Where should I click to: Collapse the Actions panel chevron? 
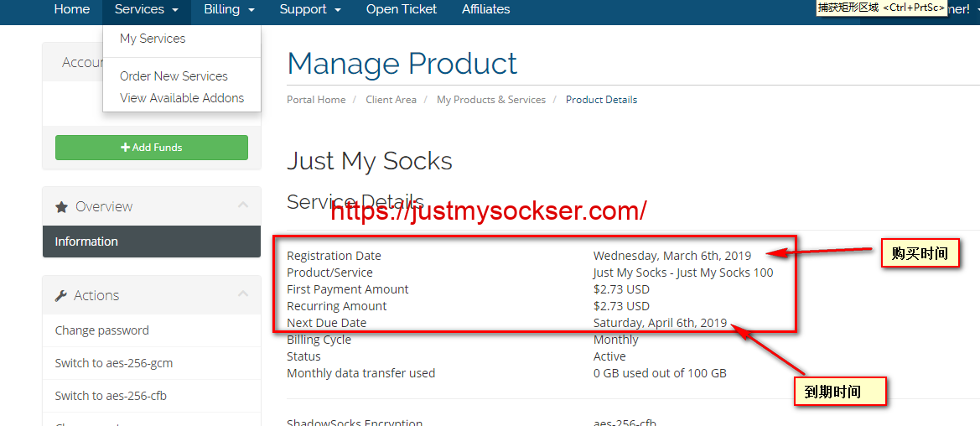[x=243, y=294]
